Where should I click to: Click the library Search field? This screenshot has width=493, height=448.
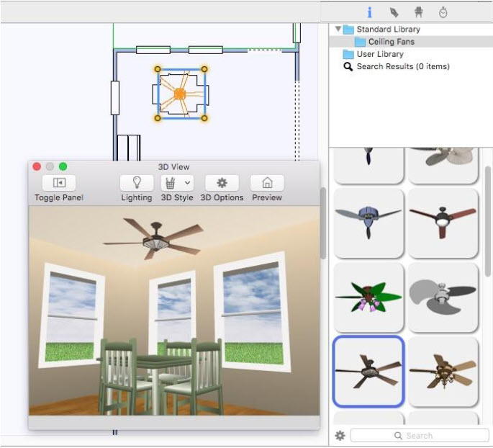(x=420, y=436)
